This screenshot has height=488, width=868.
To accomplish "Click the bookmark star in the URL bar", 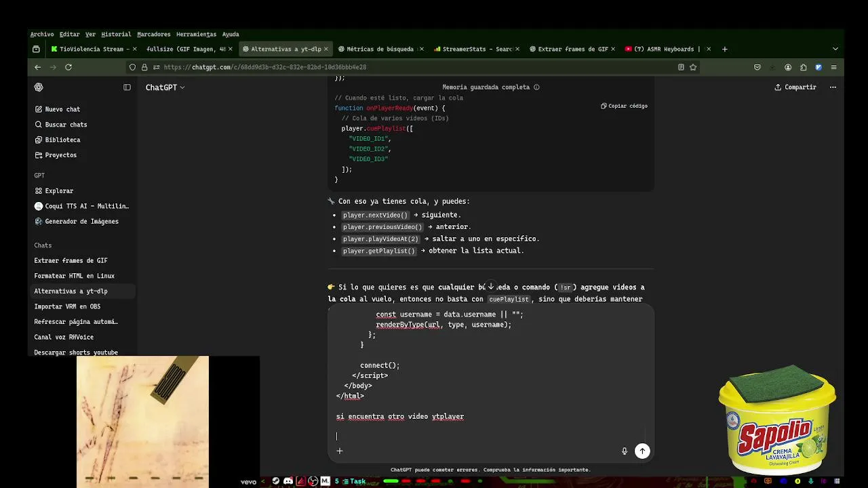I will click(693, 67).
